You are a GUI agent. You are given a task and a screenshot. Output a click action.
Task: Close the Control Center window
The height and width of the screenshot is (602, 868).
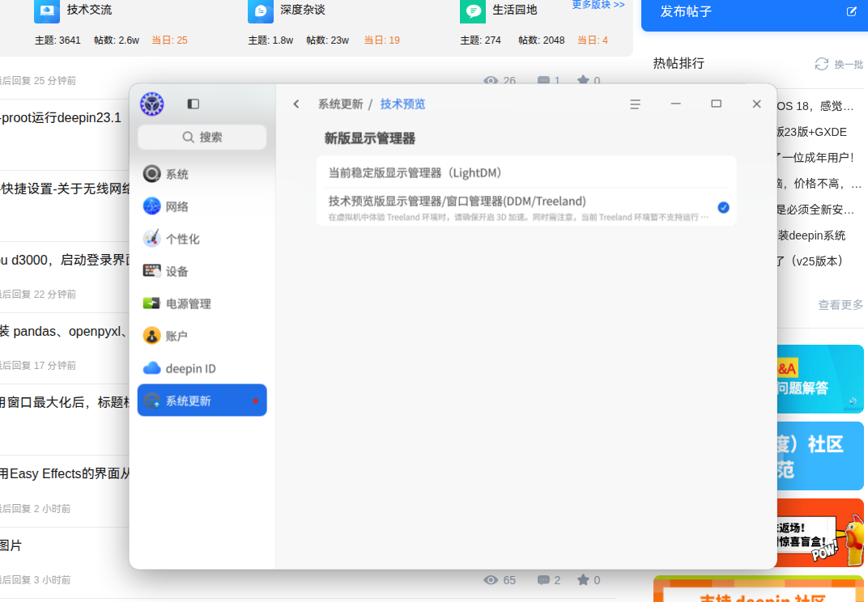click(x=757, y=104)
